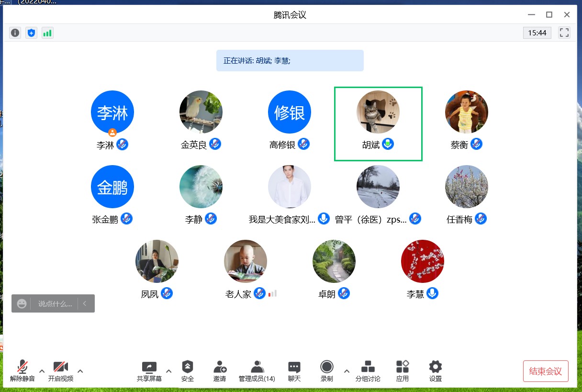Click 老人家's weak network signal indicator

tap(272, 293)
